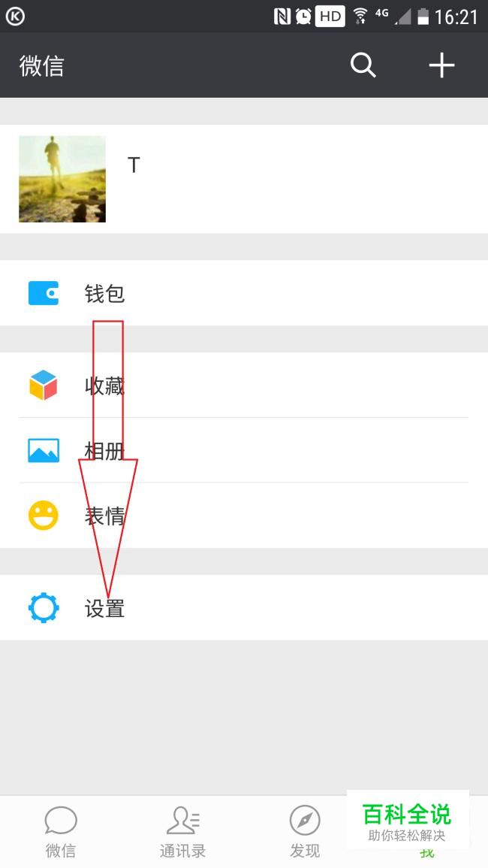Open the search magnifier icon
The height and width of the screenshot is (868, 488).
click(x=363, y=65)
